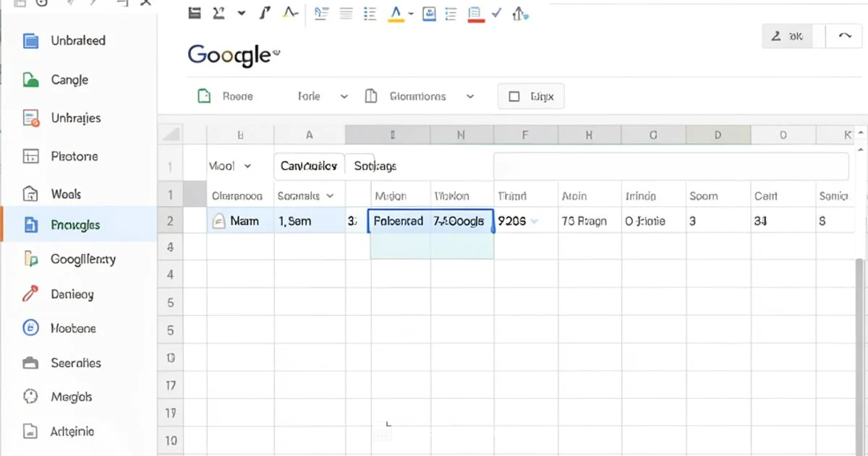Viewport: 868px width, 456px height.
Task: Select the cell containing Fobented
Action: point(399,221)
